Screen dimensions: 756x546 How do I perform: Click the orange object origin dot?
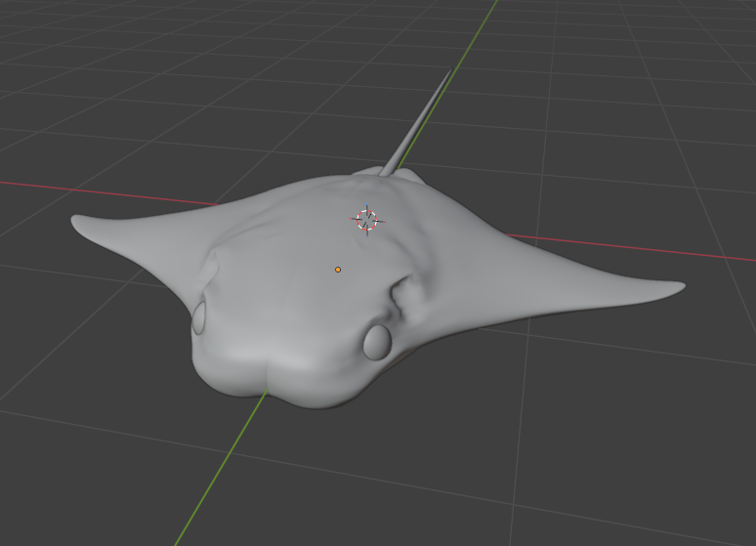338,270
